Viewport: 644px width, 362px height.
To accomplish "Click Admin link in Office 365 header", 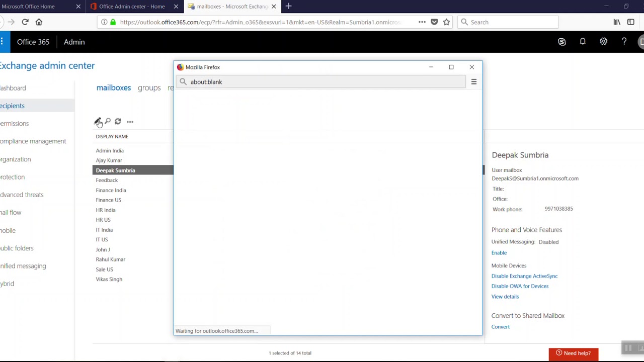I will coord(74,42).
